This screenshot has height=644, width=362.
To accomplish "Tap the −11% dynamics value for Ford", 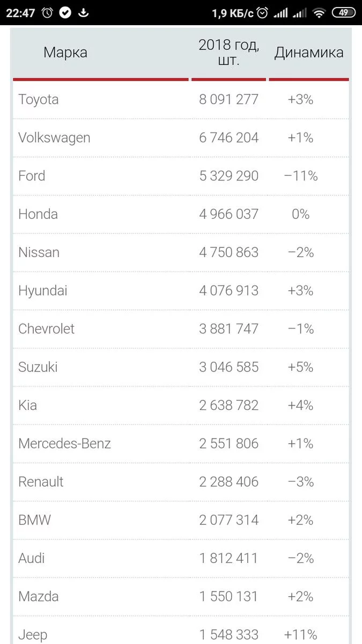I will (x=301, y=176).
